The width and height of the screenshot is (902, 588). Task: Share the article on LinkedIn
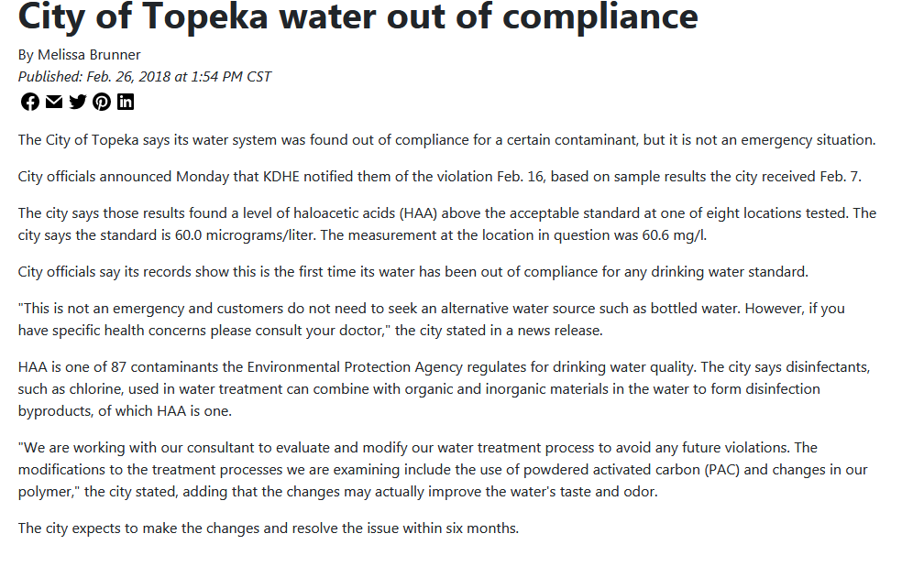point(126,102)
